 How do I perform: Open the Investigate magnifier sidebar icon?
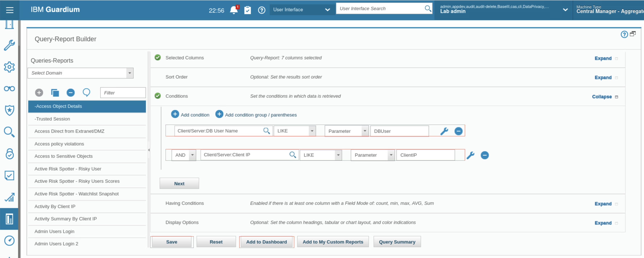click(9, 132)
